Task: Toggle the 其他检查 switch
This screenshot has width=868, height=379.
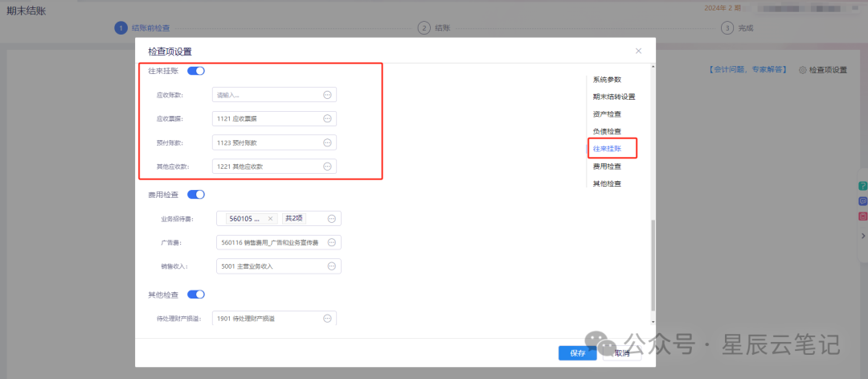Action: pos(196,295)
